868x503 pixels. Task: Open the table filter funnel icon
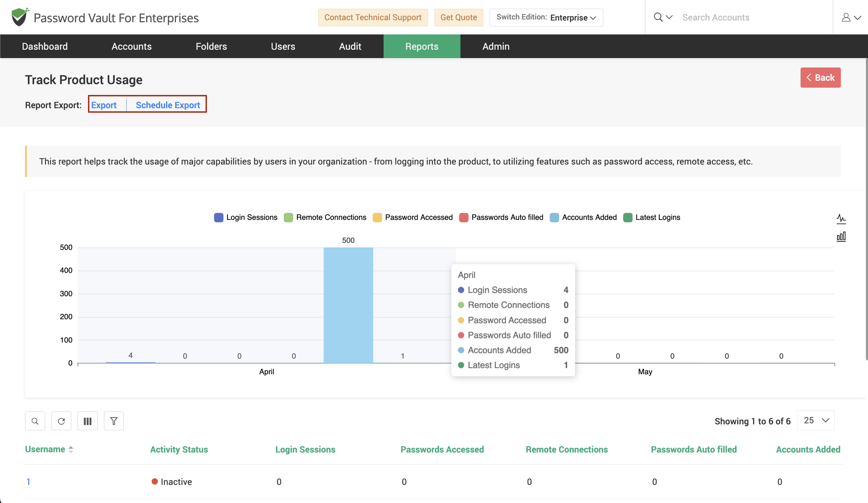[x=114, y=421]
